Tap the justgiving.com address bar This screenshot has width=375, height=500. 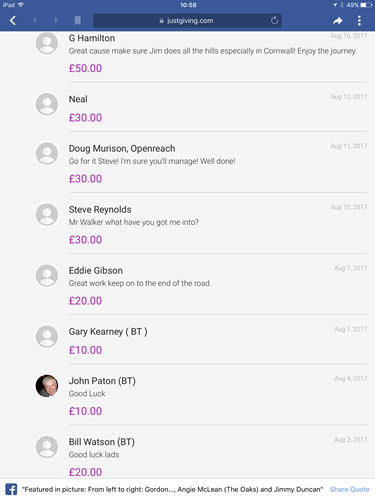click(x=187, y=21)
